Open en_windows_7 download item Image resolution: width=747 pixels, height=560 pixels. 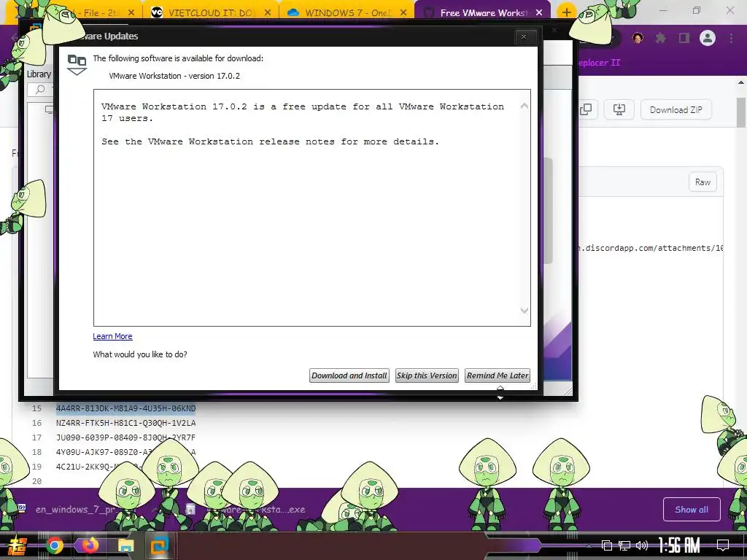click(x=74, y=510)
